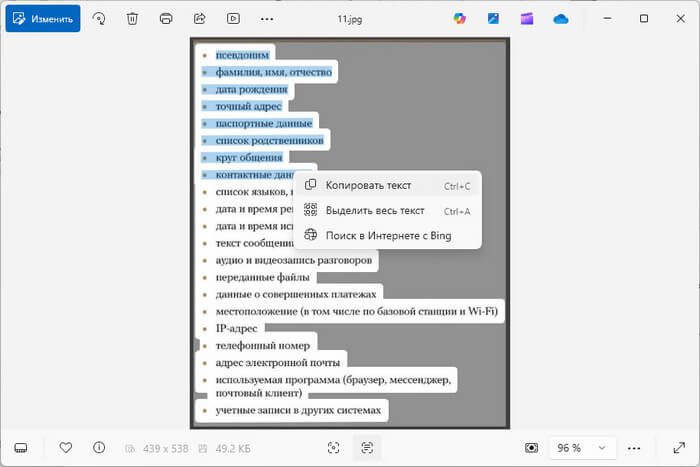Open the top toolbar three-dots menu

(266, 18)
